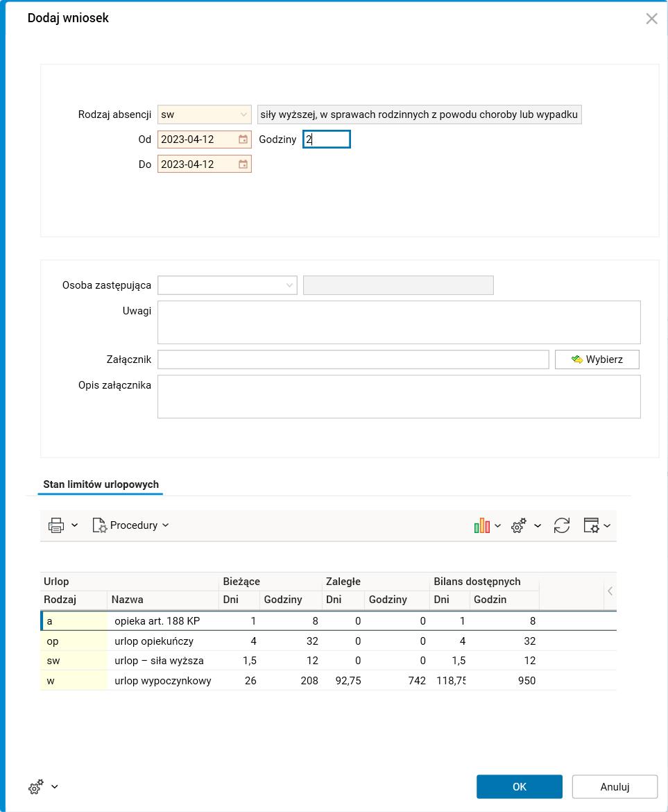Click the Wybierz attachment button
Screen dimensions: 668x812
click(x=597, y=360)
